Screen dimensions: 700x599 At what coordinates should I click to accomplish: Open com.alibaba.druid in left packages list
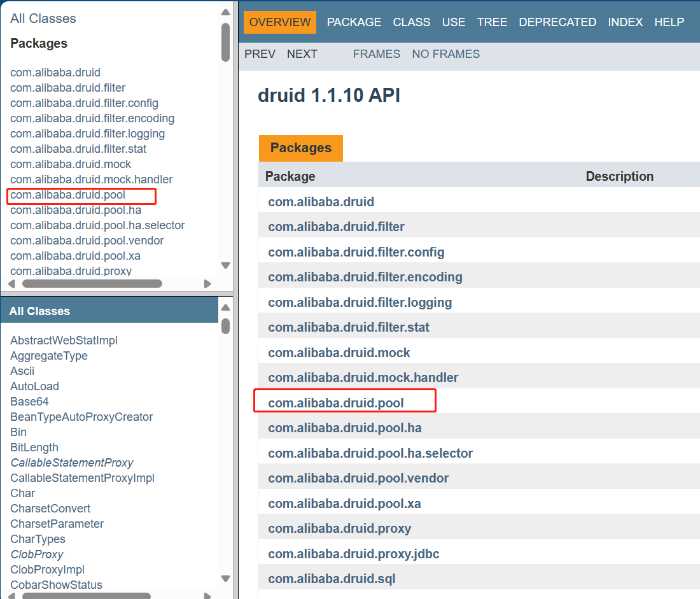coord(55,73)
